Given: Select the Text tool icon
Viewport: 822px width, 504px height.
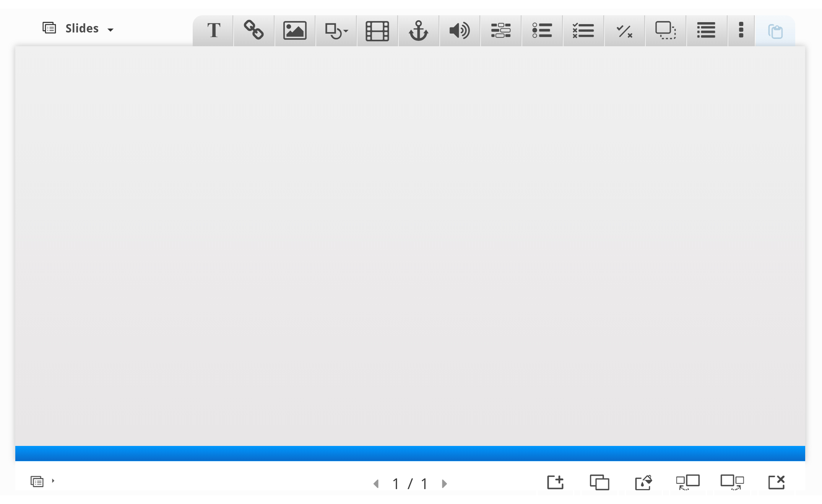Looking at the screenshot, I should pyautogui.click(x=214, y=31).
